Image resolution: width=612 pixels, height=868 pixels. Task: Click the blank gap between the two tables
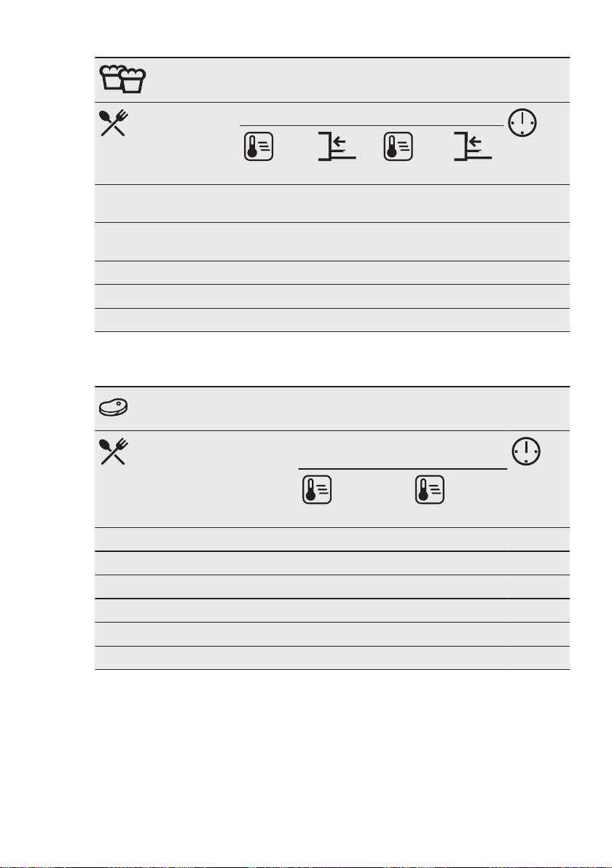[x=331, y=359]
